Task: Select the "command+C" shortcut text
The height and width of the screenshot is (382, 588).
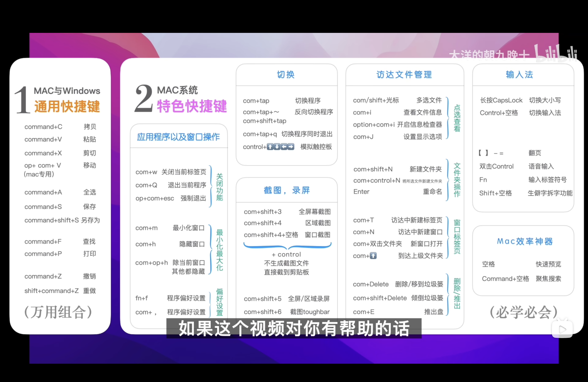Action: click(x=43, y=127)
